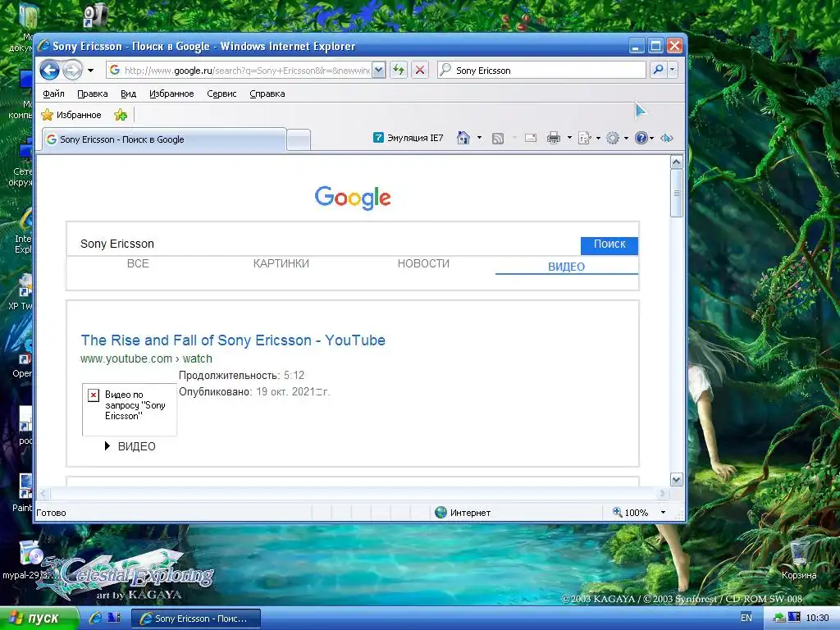Viewport: 840px width, 630px height.
Task: Toggle Эмуляция IE7 mode
Action: (x=409, y=138)
